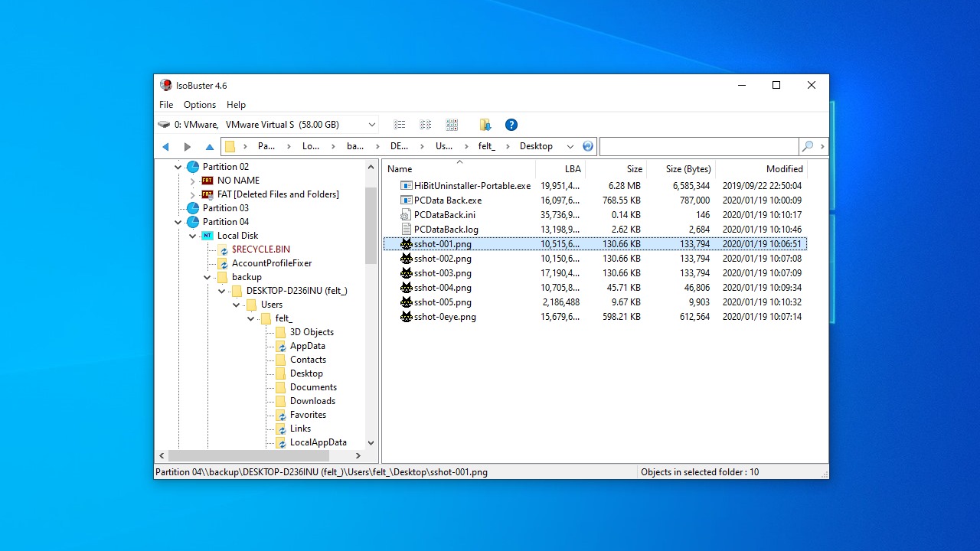Click the small view mode icon

click(400, 125)
